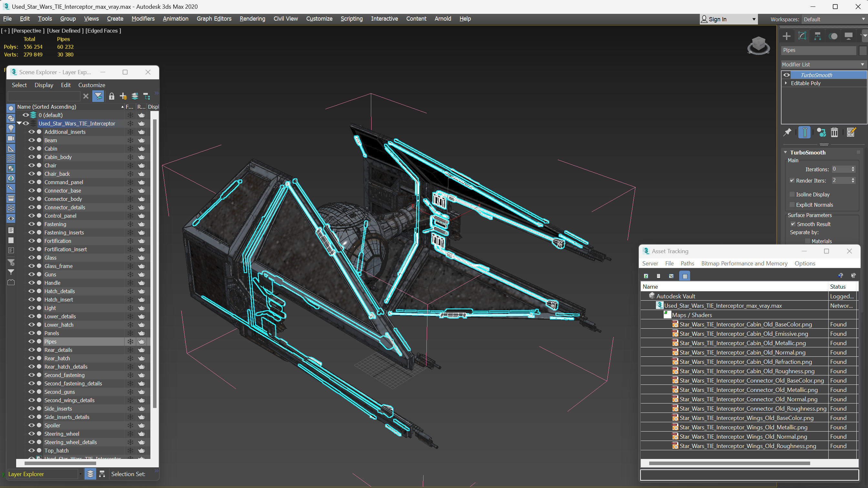The height and width of the screenshot is (488, 868).
Task: Click Make Unique modifier icon
Action: tap(821, 132)
